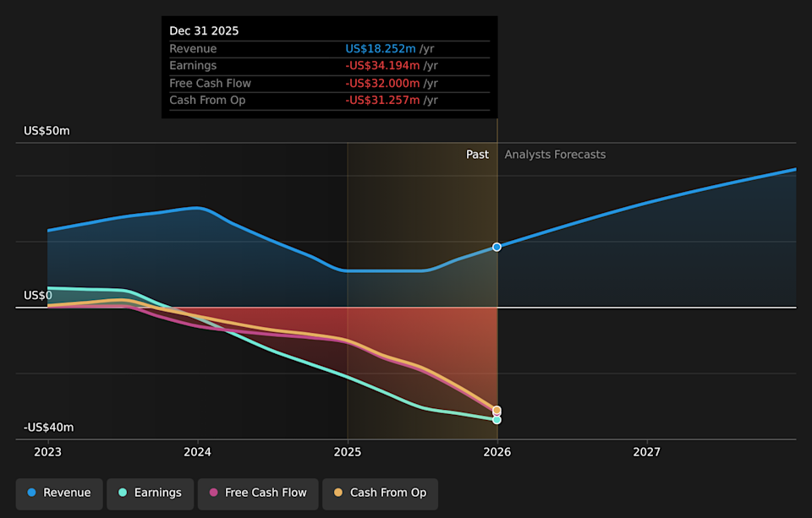The image size is (812, 518).
Task: Select the 2025 x-axis label
Action: click(348, 452)
